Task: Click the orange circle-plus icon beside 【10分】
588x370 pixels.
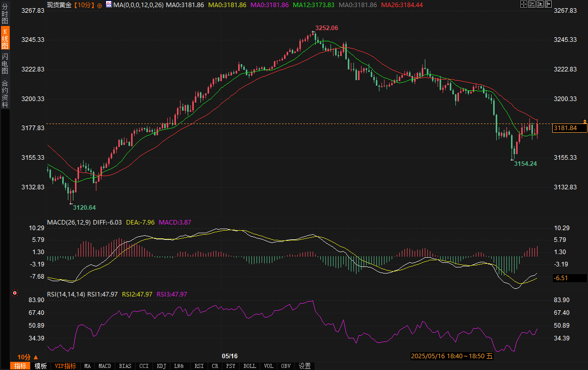Action: tap(99, 6)
